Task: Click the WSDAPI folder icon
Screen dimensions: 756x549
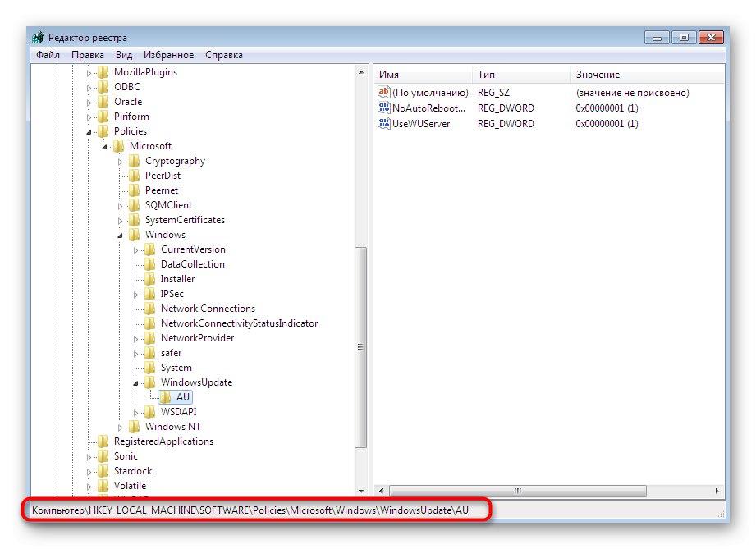Action: pos(150,412)
